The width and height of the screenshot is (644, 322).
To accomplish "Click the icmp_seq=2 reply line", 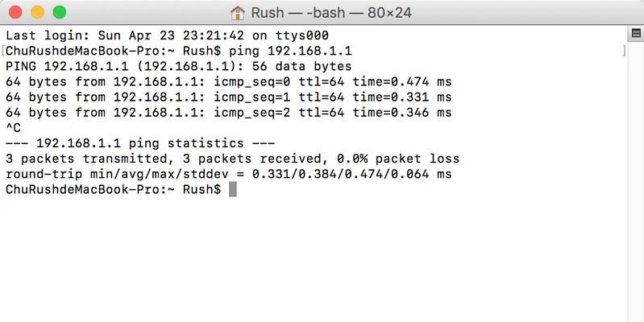I will pyautogui.click(x=229, y=113).
